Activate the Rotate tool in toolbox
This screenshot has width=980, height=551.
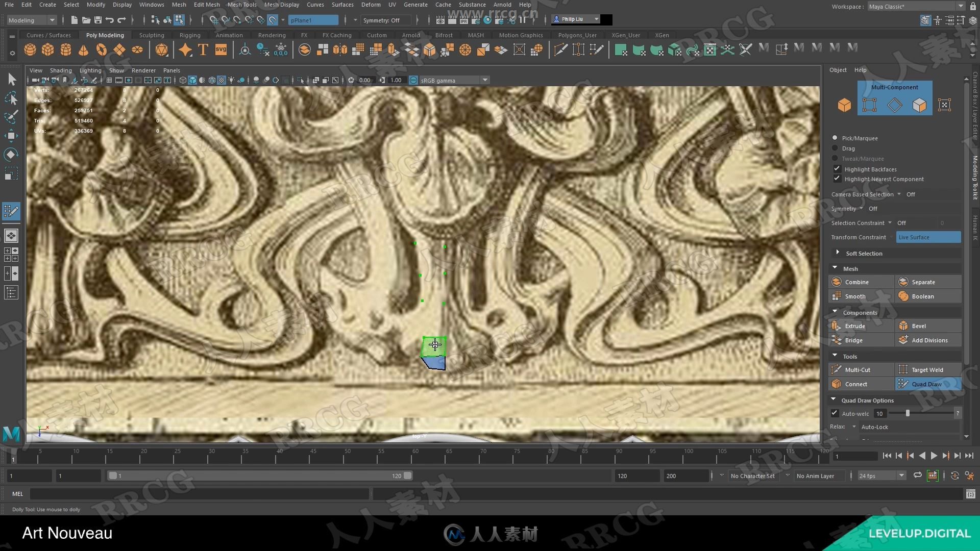[x=11, y=155]
